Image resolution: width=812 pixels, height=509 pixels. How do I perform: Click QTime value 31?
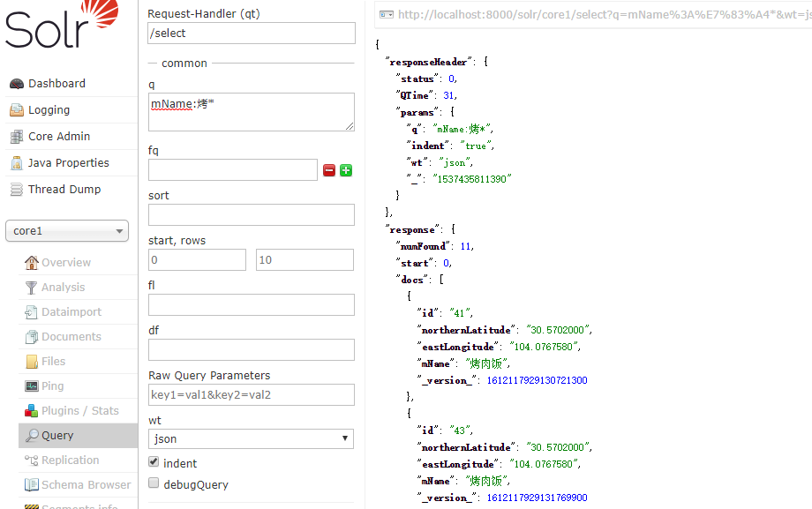[448, 96]
